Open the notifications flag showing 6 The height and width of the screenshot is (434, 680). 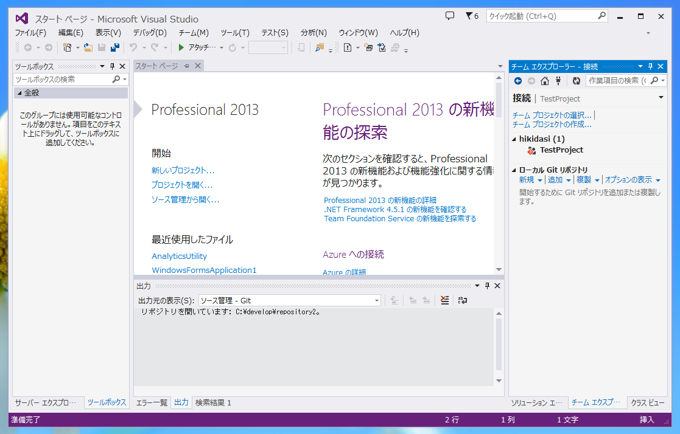coord(472,16)
